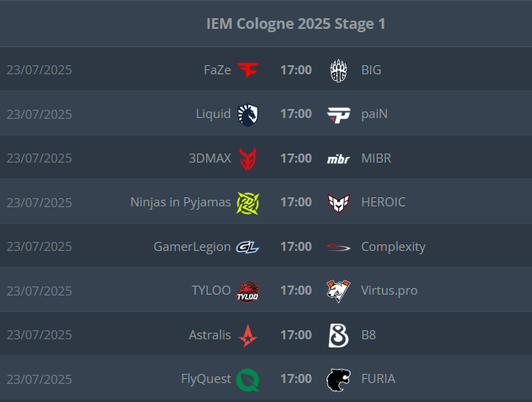
Task: Select the Complexity team name link
Action: pos(393,247)
